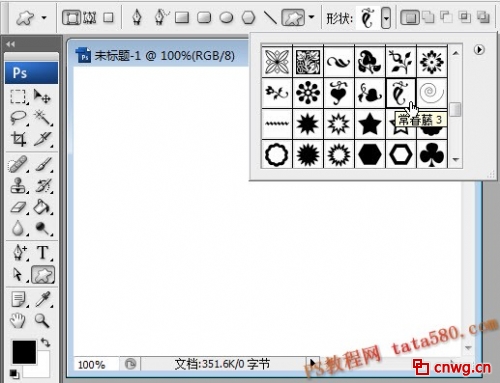Pick the hexagon frame outline shape

[x=401, y=155]
